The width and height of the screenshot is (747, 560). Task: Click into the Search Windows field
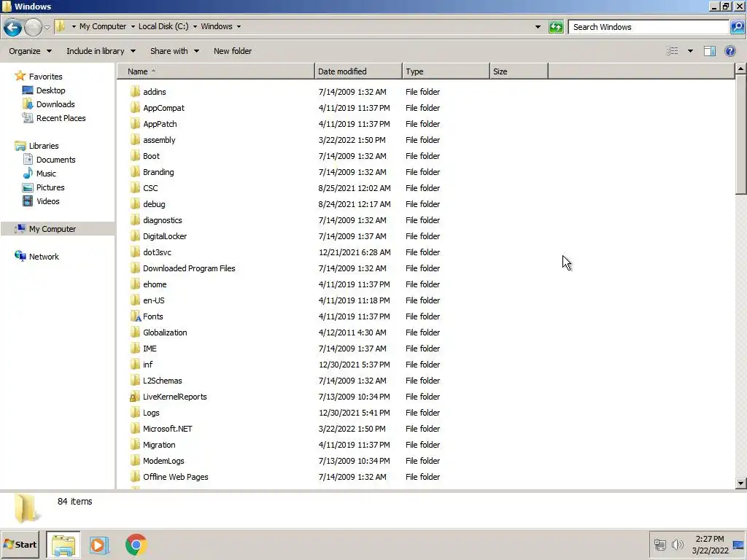649,27
